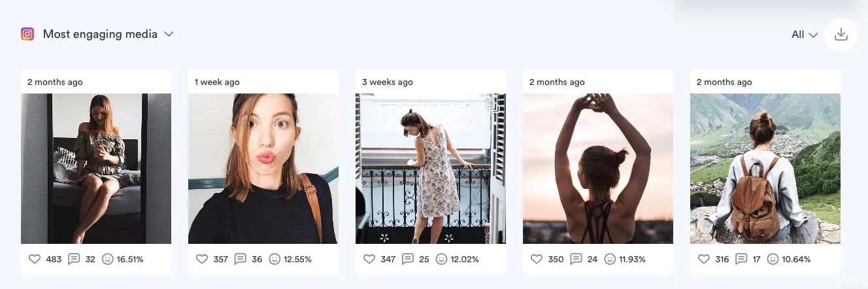Open the All filter dropdown
868x289 pixels.
(805, 35)
